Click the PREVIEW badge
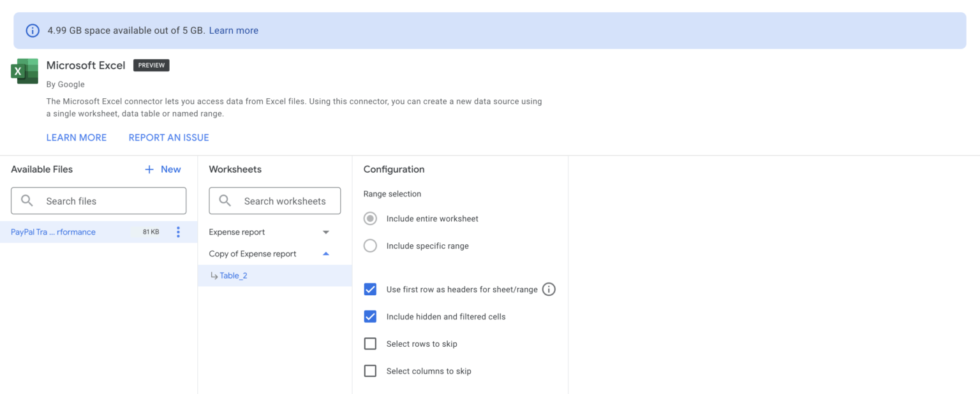Screen dimensions: 980x394 (x=151, y=65)
